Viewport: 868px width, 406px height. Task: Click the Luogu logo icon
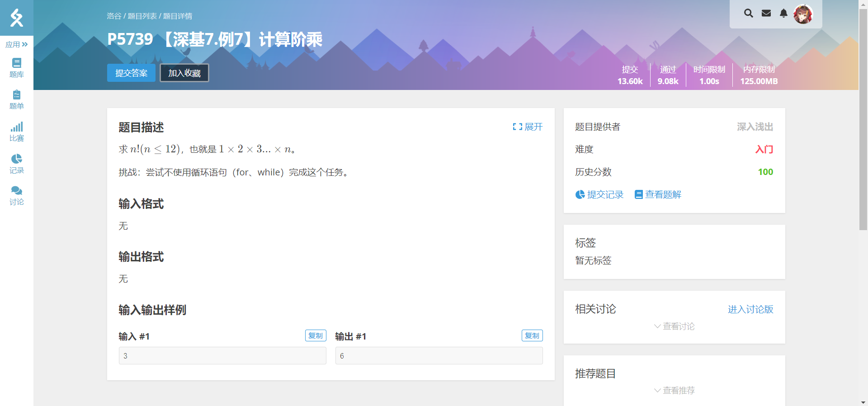[17, 18]
